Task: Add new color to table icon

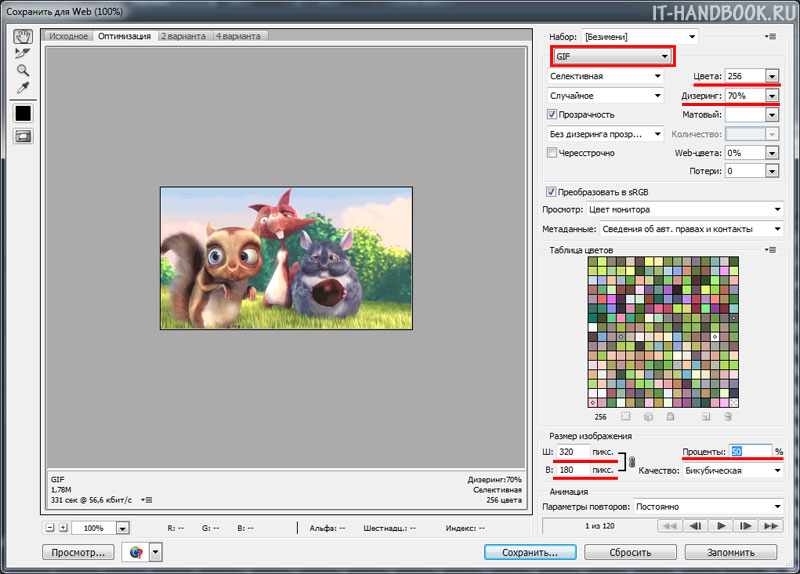Action: 706,416
